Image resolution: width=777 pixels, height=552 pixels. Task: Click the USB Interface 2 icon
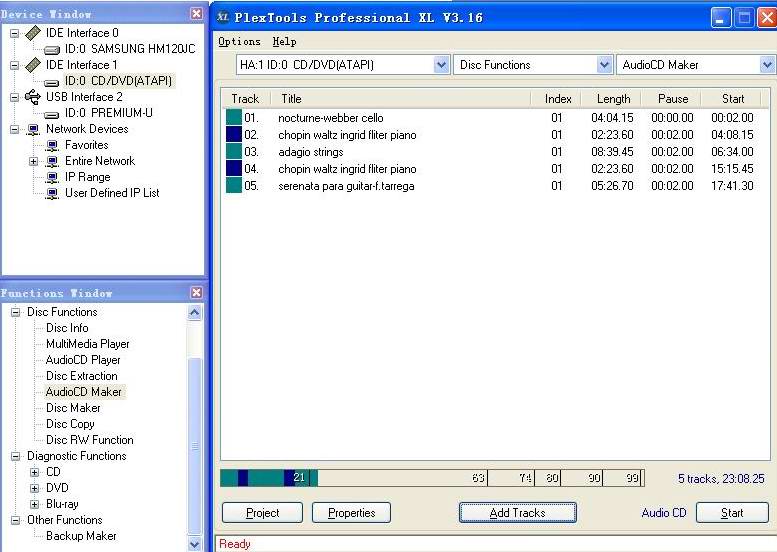pyautogui.click(x=33, y=97)
